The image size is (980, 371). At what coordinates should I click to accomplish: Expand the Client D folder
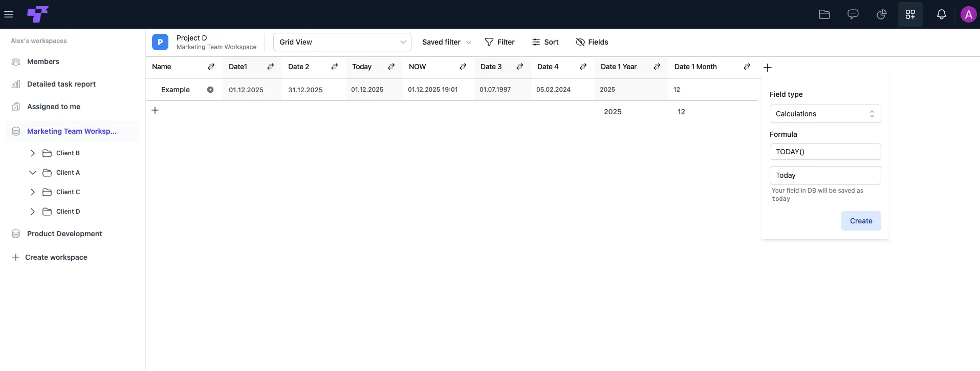pyautogui.click(x=33, y=212)
